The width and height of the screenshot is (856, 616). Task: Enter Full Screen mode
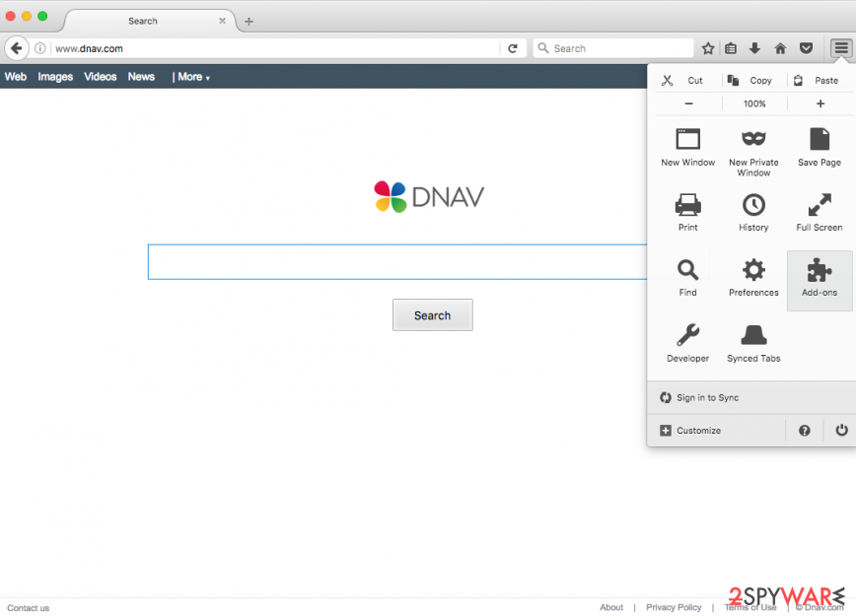point(820,207)
